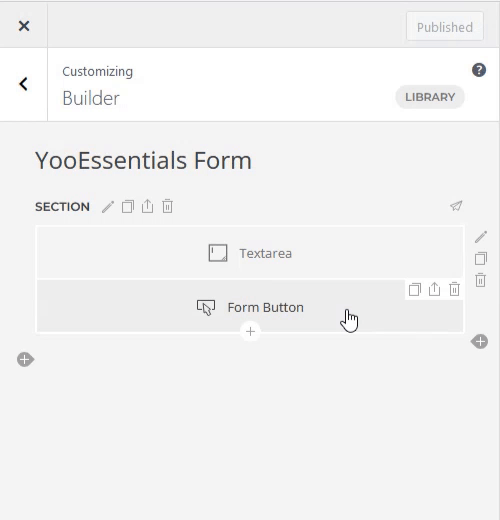
Task: Open the Library
Action: (x=430, y=97)
